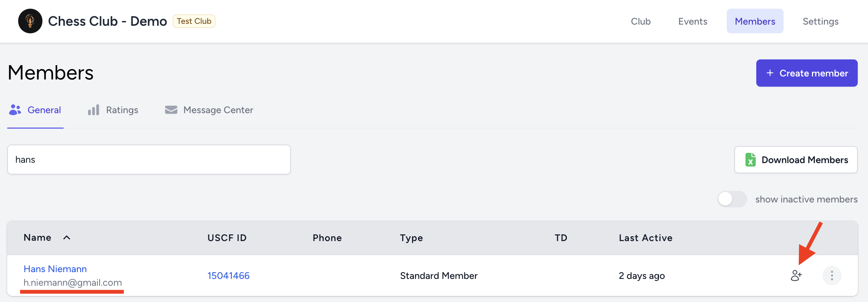The height and width of the screenshot is (302, 868).
Task: Navigate to the Club page
Action: [x=641, y=21]
